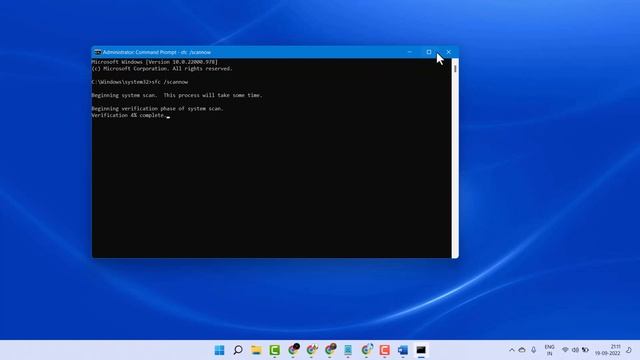The height and width of the screenshot is (360, 640).
Task: Click the microphone tray icon
Action: click(533, 350)
